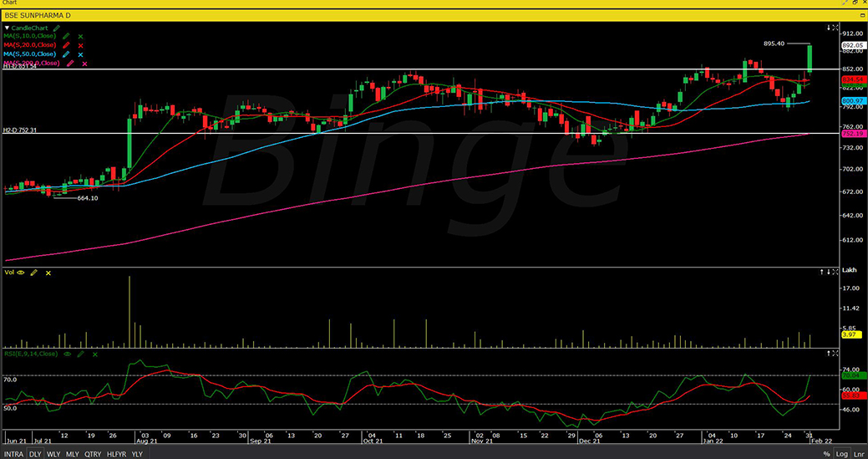868x459 pixels.
Task: Switch to Lnr linear scale
Action: pyautogui.click(x=858, y=454)
